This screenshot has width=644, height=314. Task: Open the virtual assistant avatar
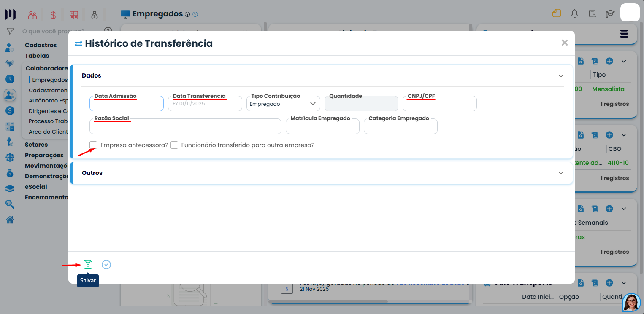pos(631,302)
